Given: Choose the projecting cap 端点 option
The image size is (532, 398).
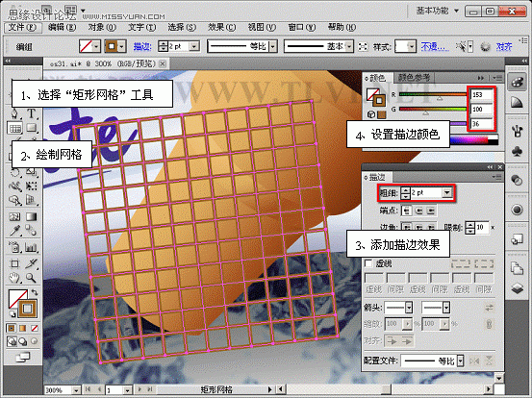Looking at the screenshot, I should point(431,211).
